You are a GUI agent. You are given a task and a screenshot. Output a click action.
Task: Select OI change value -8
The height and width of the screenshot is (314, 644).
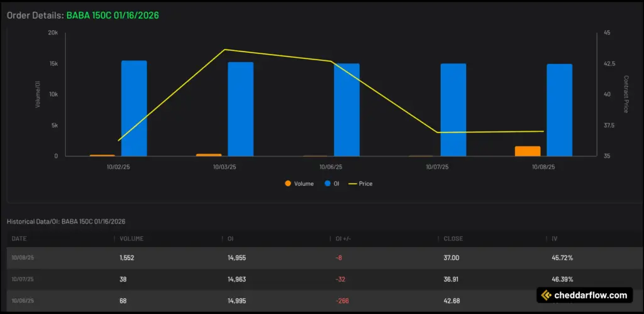[x=338, y=258]
